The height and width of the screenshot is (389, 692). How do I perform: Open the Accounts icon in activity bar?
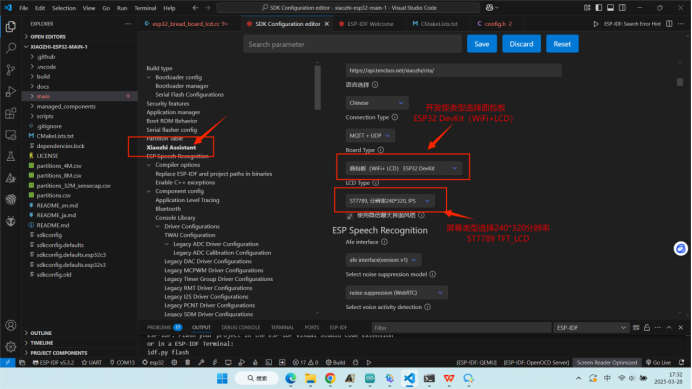[11, 325]
